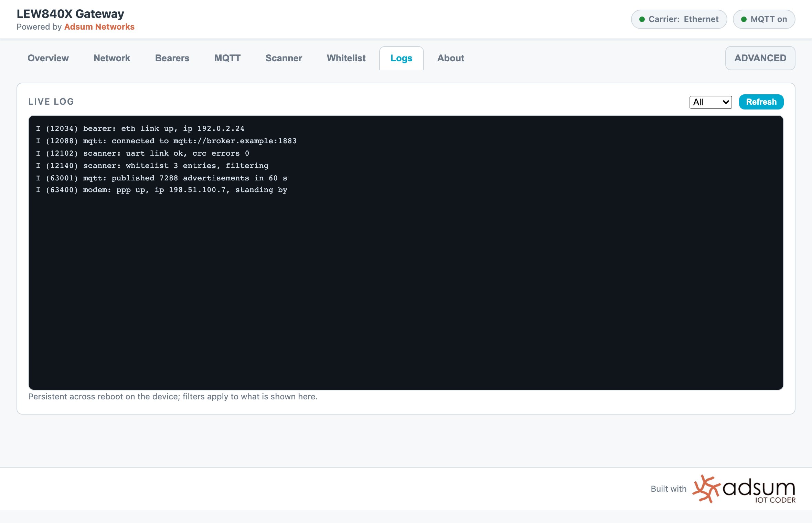Open the About tab
The width and height of the screenshot is (812, 523).
click(x=451, y=58)
